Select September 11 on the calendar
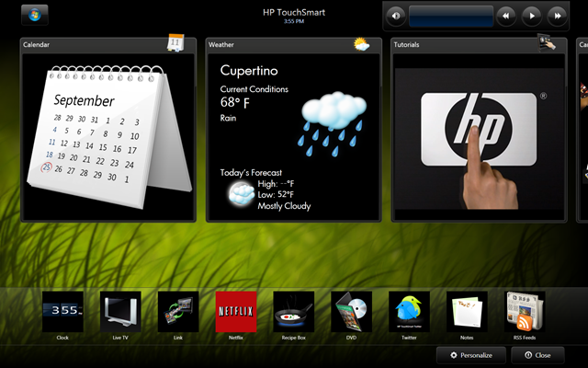 pos(51,142)
